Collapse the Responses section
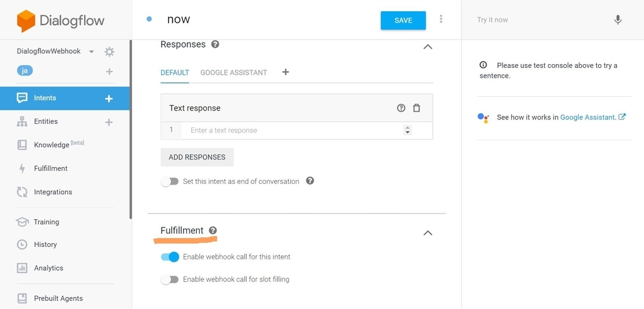Screen dimensions: 644x309 [428, 46]
